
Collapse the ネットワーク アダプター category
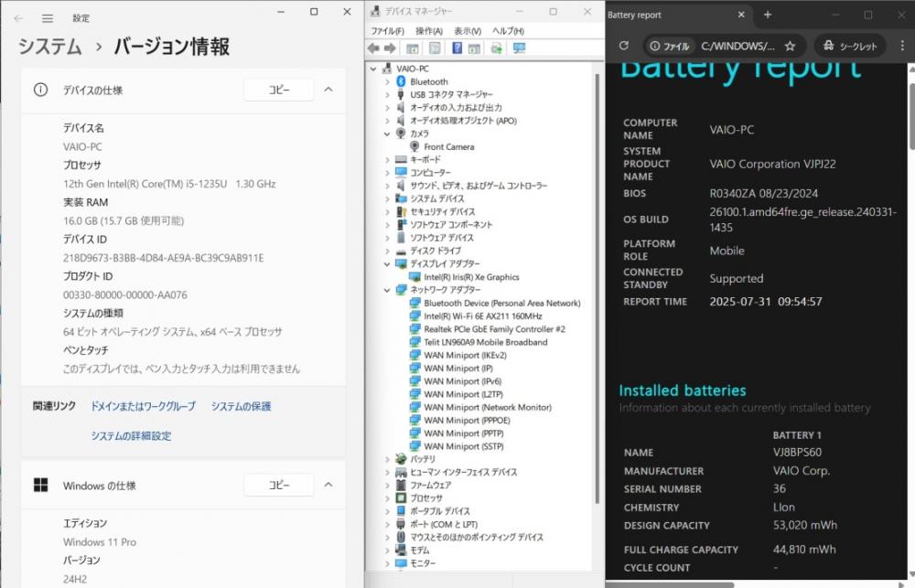387,290
